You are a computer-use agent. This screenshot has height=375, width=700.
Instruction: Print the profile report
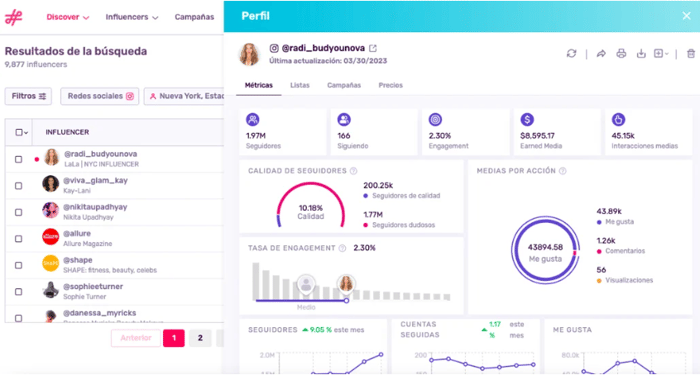(621, 54)
